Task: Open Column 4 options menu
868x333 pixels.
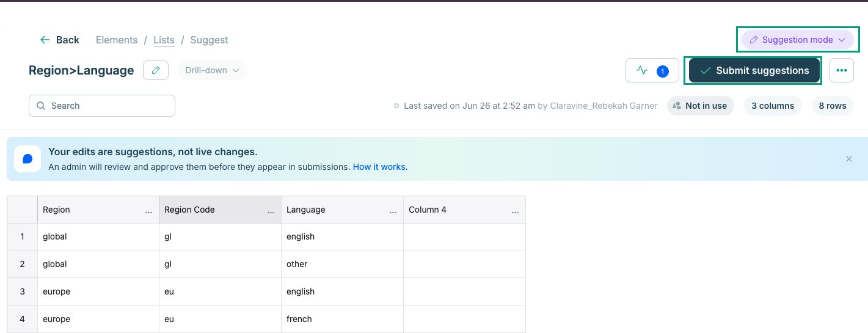Action: coord(516,212)
